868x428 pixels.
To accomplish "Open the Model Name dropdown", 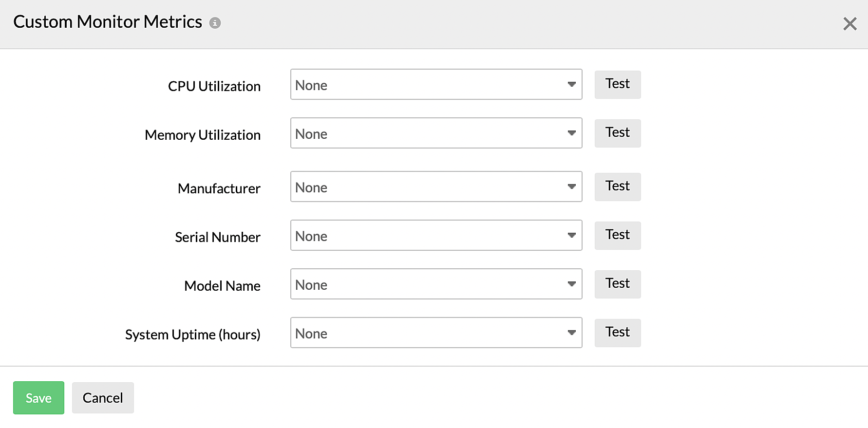I will (x=436, y=284).
